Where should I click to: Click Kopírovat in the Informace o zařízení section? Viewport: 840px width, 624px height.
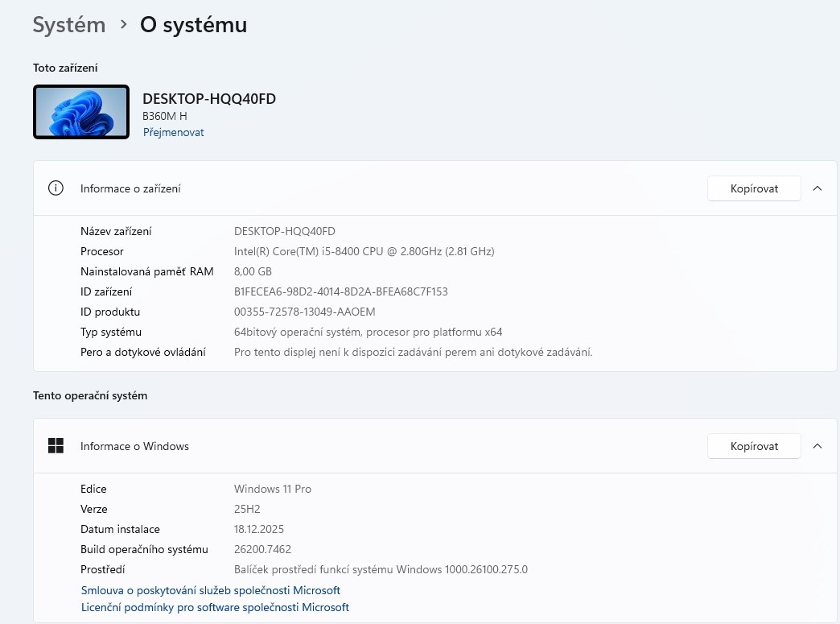[753, 188]
